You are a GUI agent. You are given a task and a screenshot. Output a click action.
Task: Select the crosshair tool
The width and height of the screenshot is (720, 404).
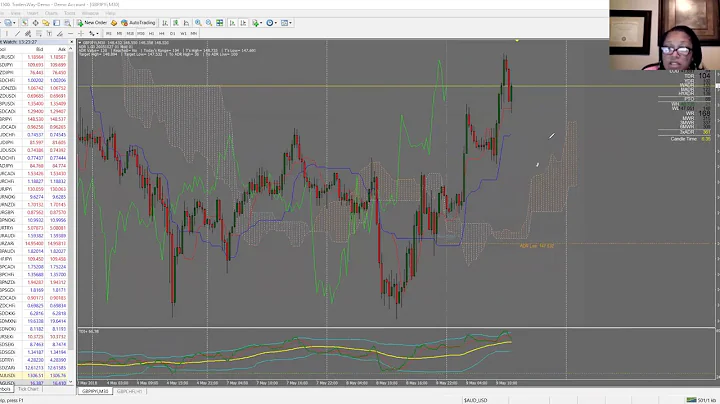pos(81,34)
